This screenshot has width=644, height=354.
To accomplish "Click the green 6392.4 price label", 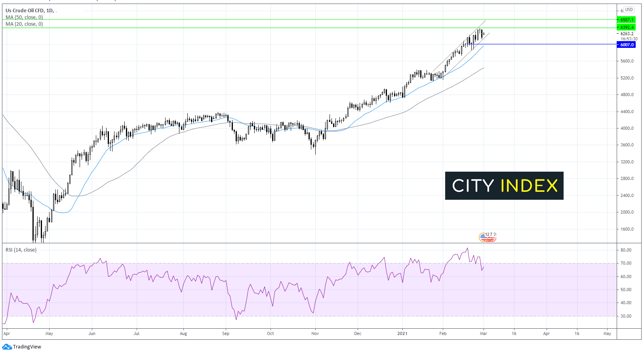I will pyautogui.click(x=626, y=27).
